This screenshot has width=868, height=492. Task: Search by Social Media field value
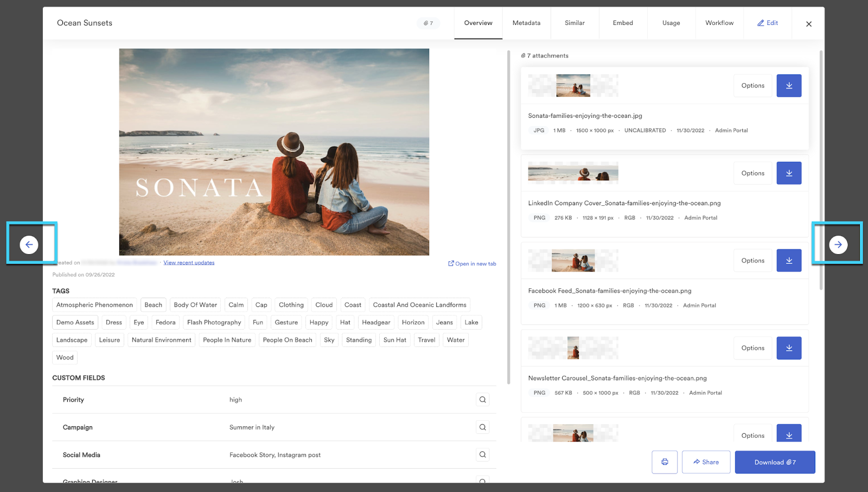482,455
